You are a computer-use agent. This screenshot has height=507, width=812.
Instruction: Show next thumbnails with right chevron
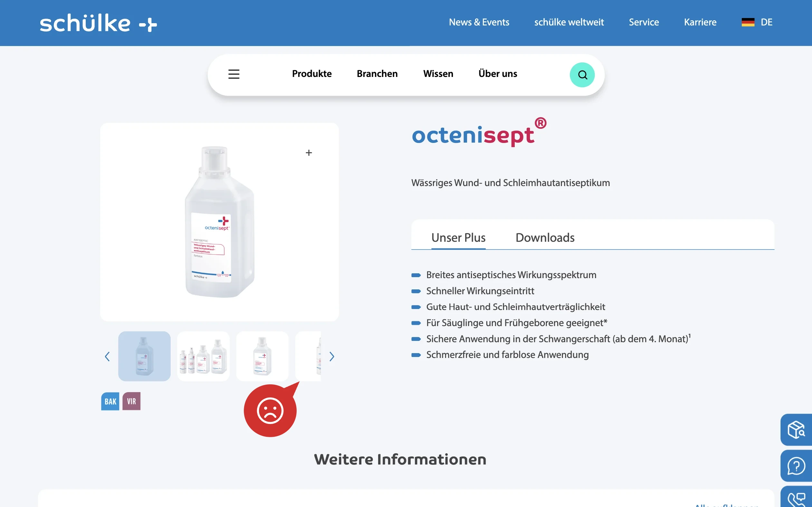tap(332, 356)
